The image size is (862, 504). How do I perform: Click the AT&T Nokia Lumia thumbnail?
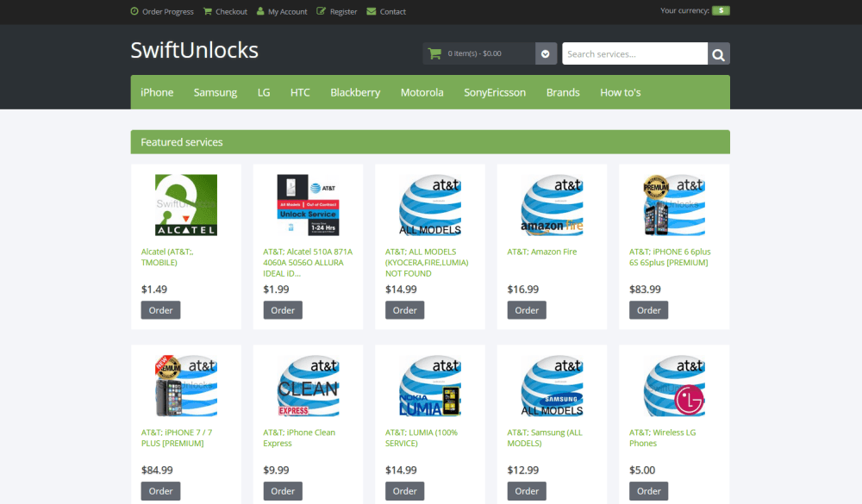(x=430, y=386)
